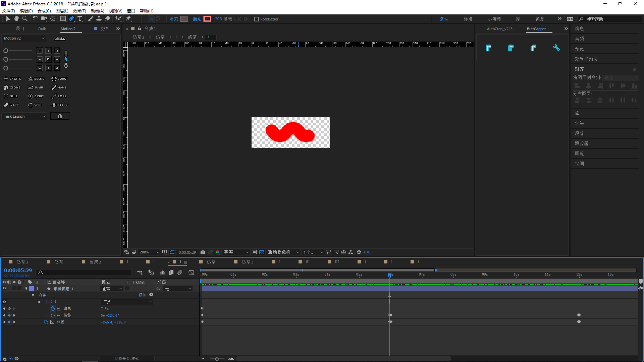Open the Task Launch dropdown
Viewport: 644px width, 362px height.
[24, 116]
